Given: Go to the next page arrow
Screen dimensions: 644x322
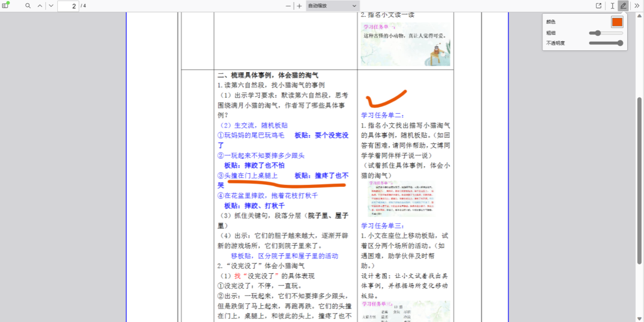Looking at the screenshot, I should (x=51, y=6).
